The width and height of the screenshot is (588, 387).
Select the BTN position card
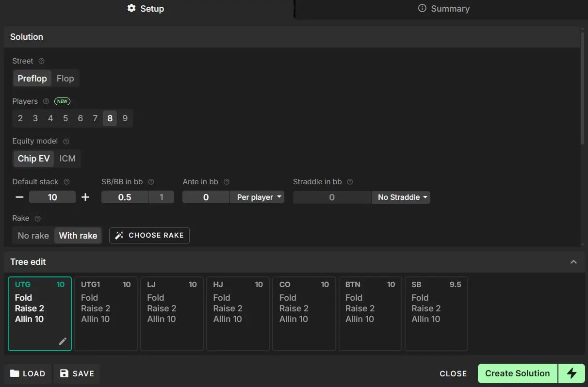[x=370, y=314]
